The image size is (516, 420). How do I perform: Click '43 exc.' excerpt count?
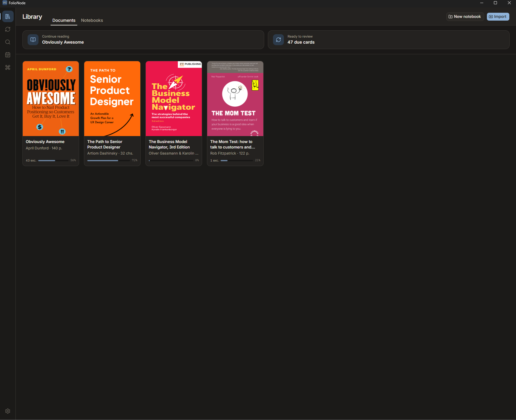[31, 160]
